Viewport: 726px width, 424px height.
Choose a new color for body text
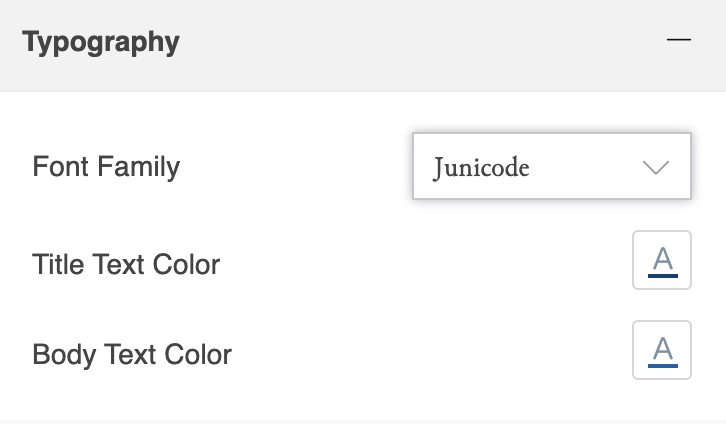coord(661,350)
